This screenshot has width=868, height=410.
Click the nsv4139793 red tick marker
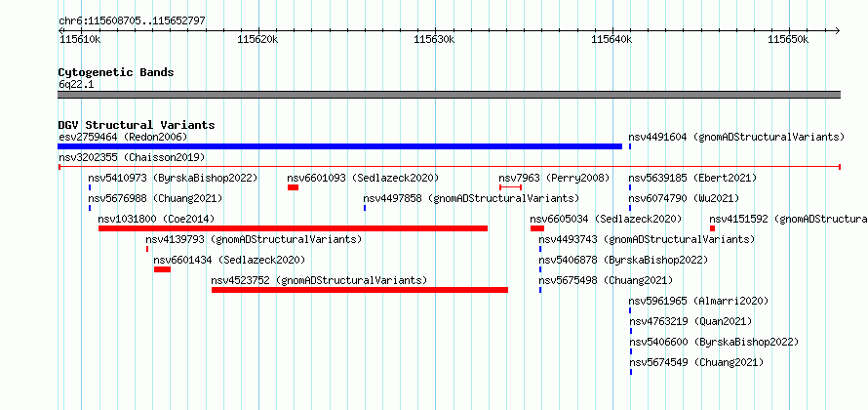[x=147, y=249]
